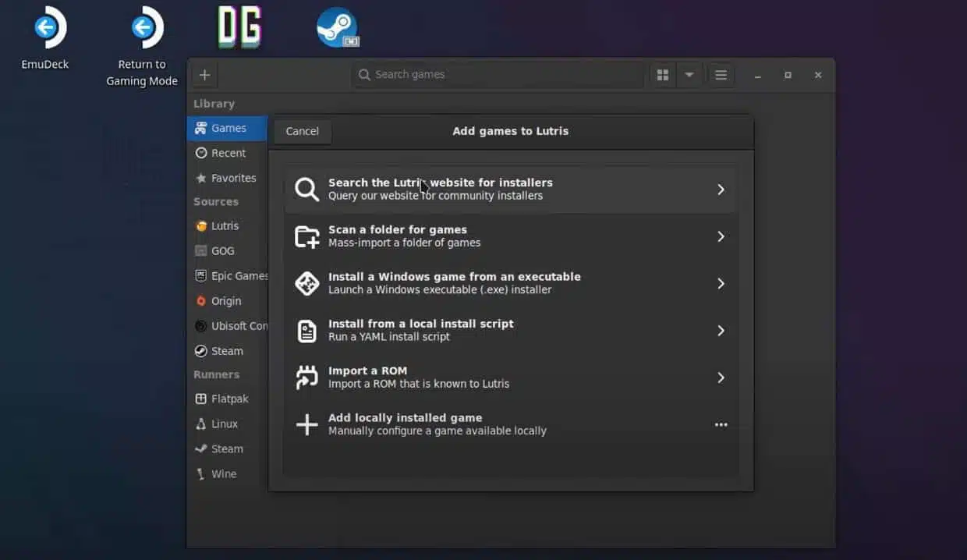967x560 pixels.
Task: Click the Origin icon in Sources
Action: click(x=201, y=300)
